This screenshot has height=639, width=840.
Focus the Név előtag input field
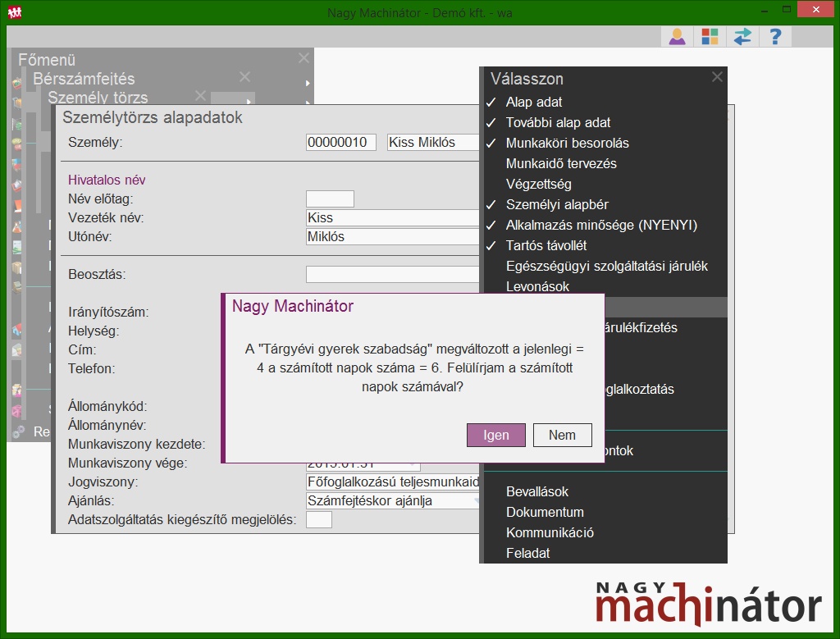pos(330,199)
